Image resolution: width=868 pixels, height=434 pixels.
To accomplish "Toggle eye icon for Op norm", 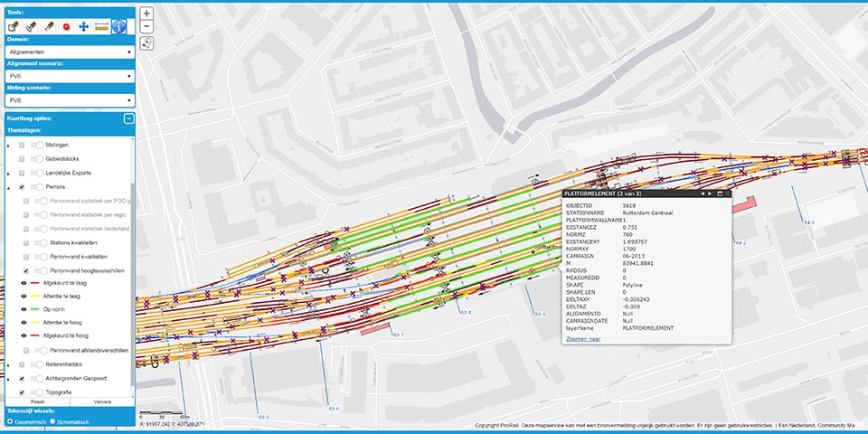I will point(24,309).
